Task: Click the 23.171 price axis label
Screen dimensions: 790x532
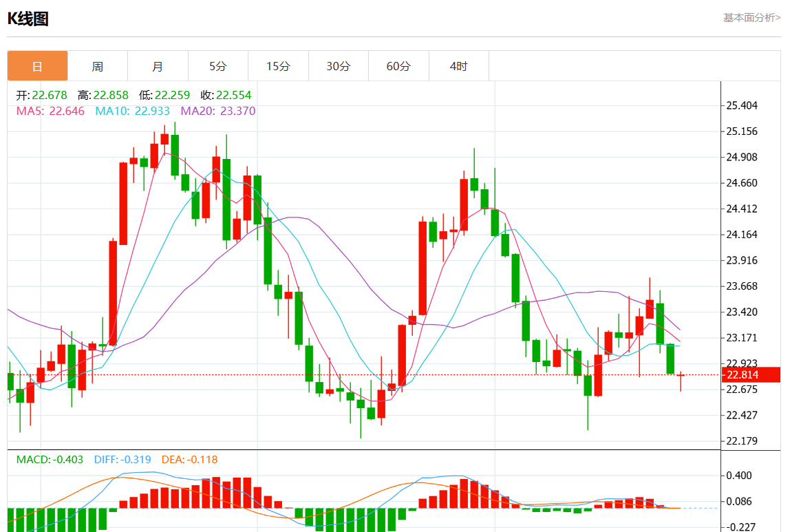Action: coord(742,337)
